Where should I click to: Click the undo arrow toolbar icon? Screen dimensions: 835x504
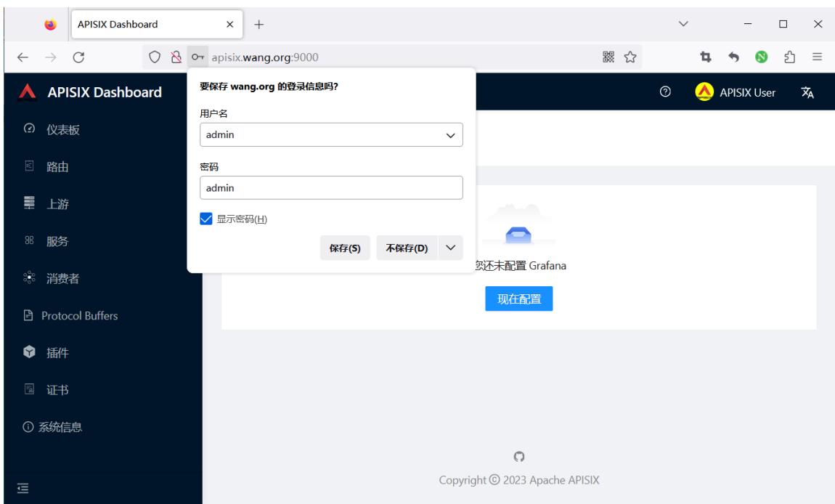[734, 57]
